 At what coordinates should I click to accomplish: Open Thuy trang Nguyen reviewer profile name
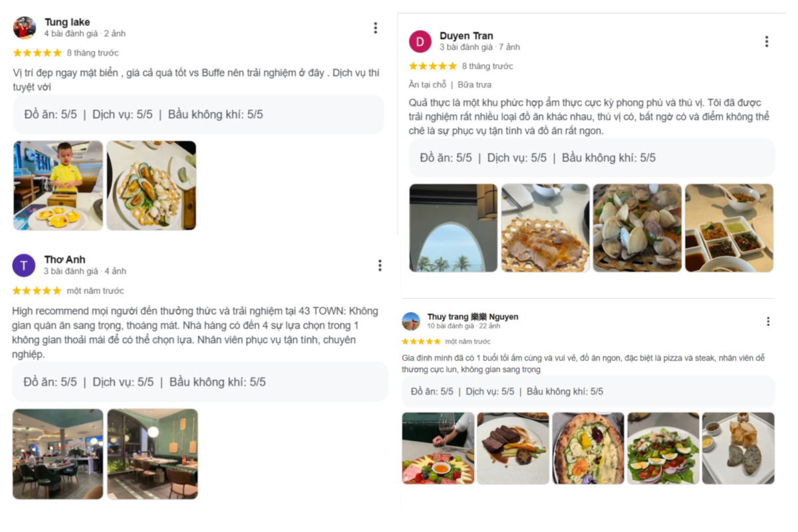click(x=472, y=317)
